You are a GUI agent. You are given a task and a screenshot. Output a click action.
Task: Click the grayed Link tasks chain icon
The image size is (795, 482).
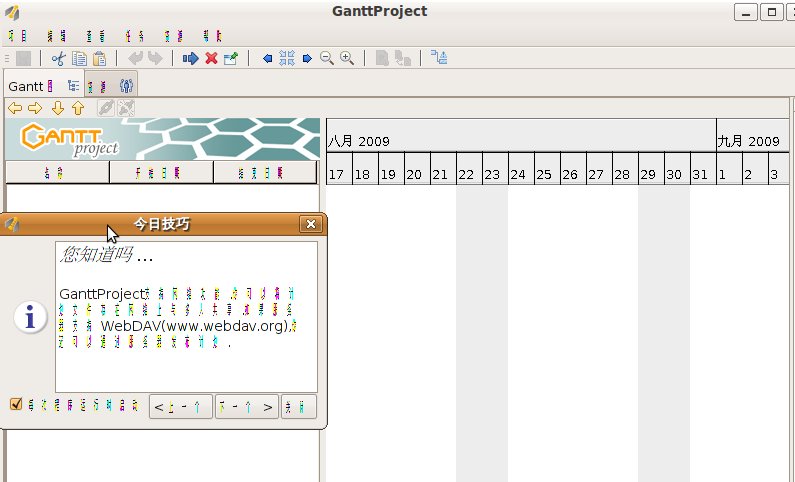[106, 108]
